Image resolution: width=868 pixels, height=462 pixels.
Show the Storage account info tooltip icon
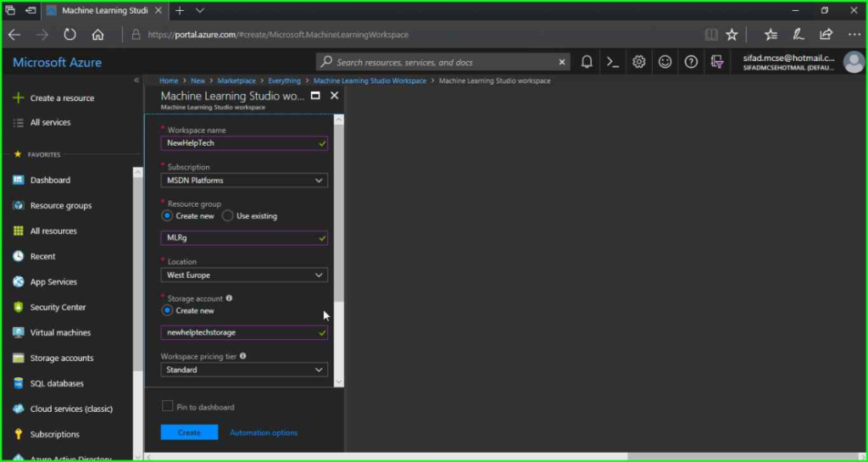tap(229, 298)
